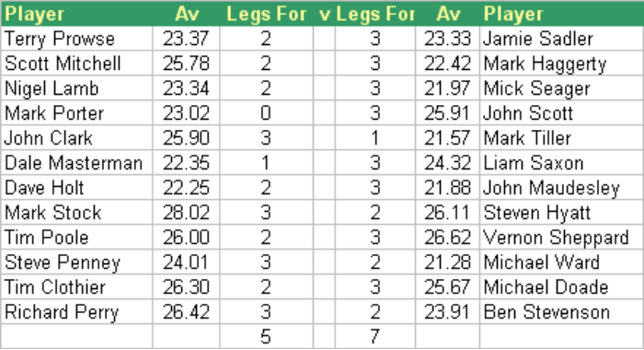Image resolution: width=644 pixels, height=350 pixels.
Task: Click the Vernon Sheppard name cell
Action: 561,238
